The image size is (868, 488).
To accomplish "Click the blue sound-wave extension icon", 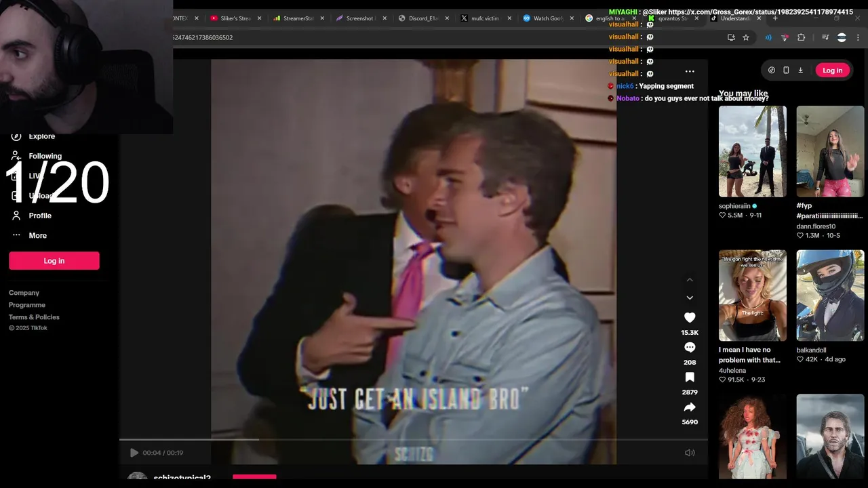I will pos(768,37).
